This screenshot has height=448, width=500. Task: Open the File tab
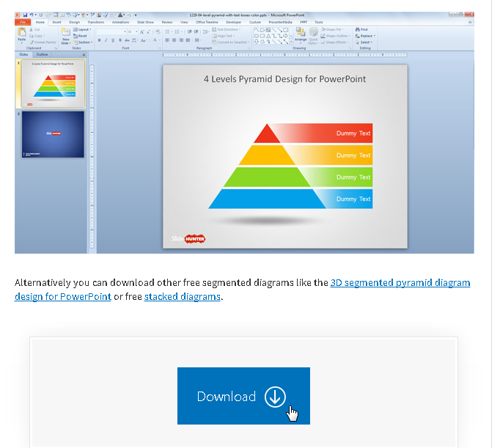pyautogui.click(x=22, y=22)
